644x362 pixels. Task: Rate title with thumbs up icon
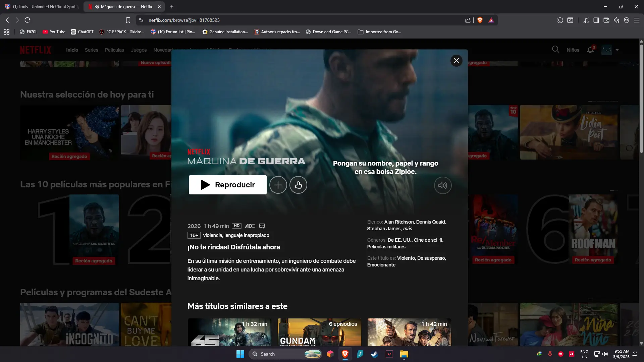click(298, 185)
